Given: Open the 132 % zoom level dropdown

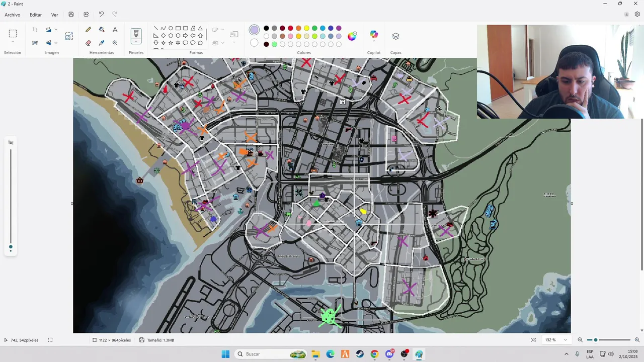Looking at the screenshot, I should pos(566,340).
